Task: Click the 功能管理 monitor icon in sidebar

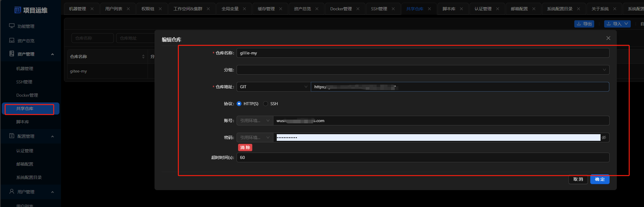Action: (x=12, y=26)
